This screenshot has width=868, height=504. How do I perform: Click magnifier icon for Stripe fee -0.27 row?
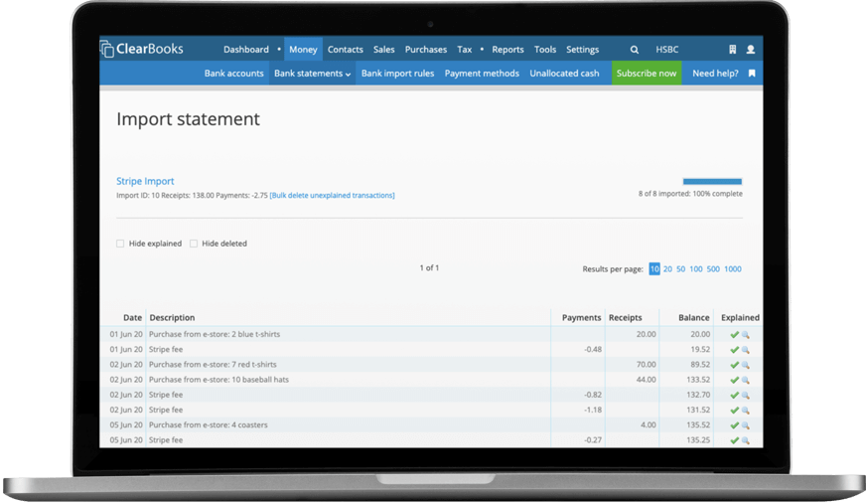pos(746,440)
